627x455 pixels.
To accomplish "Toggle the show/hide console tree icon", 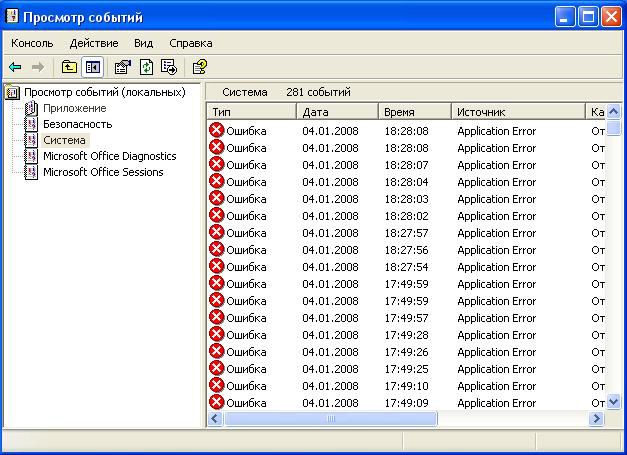I will tap(92, 67).
